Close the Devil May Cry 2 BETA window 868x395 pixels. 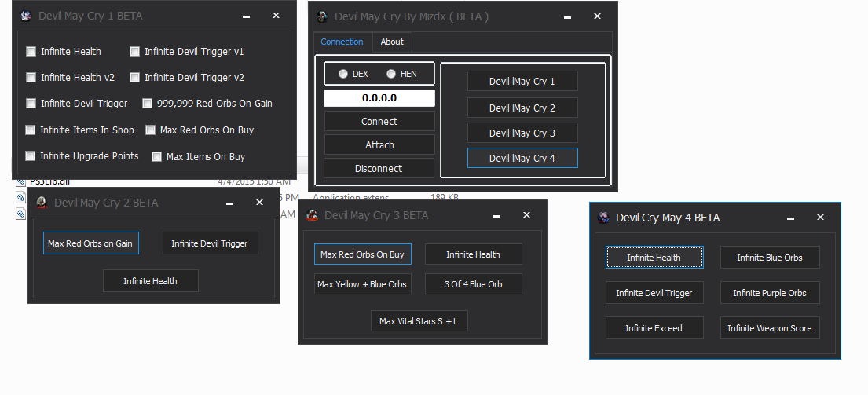click(260, 202)
